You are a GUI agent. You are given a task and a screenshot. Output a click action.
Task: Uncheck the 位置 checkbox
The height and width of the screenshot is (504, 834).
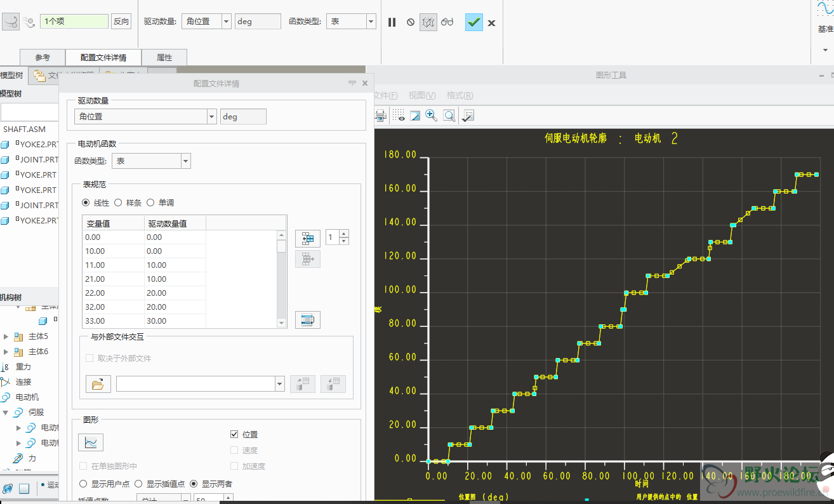(x=234, y=434)
